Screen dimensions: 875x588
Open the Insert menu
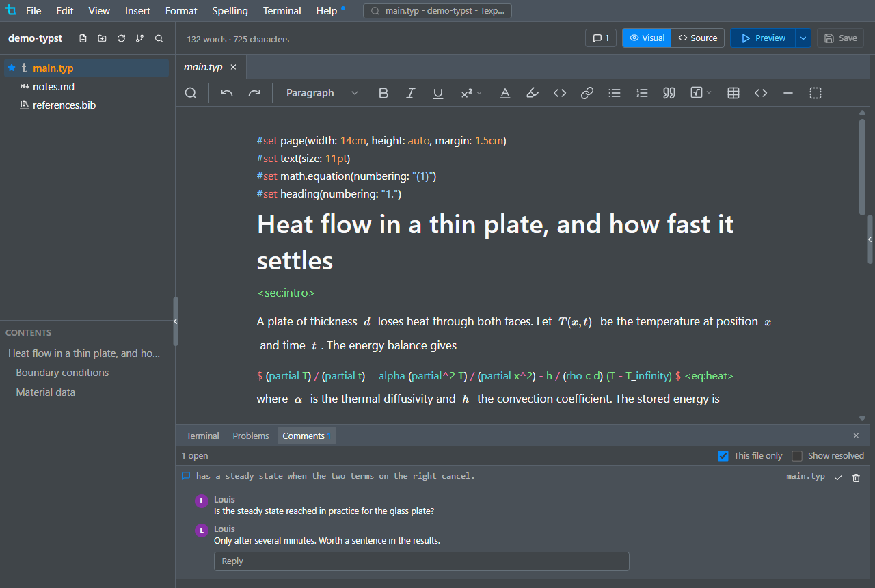[x=137, y=11]
